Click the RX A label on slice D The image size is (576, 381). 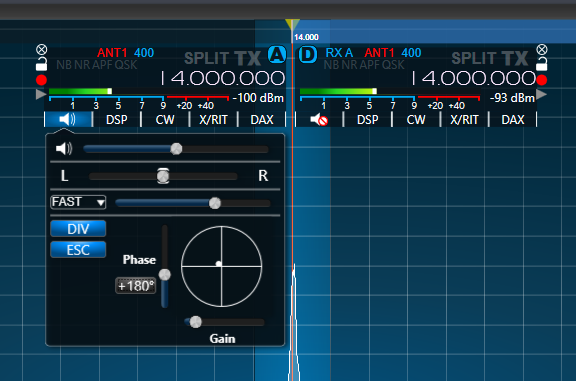[339, 53]
